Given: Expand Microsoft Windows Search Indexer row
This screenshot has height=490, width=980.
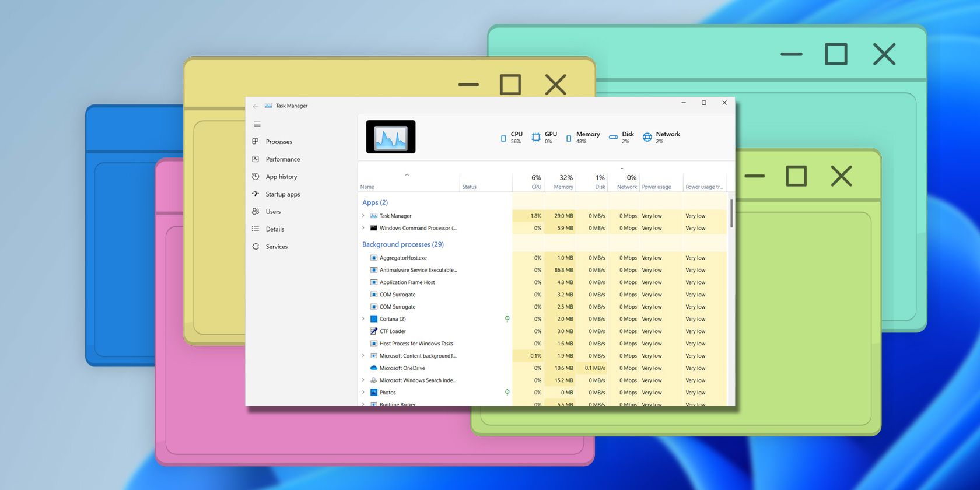Looking at the screenshot, I should point(363,380).
